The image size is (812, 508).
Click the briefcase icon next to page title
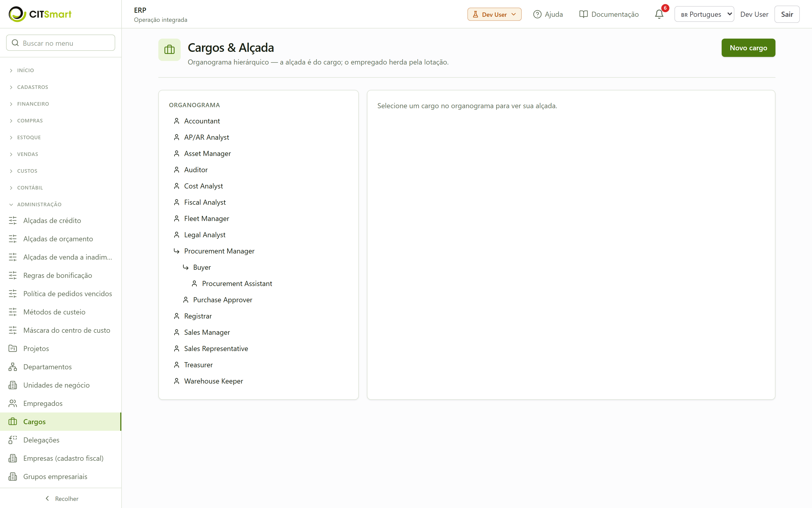pos(170,50)
